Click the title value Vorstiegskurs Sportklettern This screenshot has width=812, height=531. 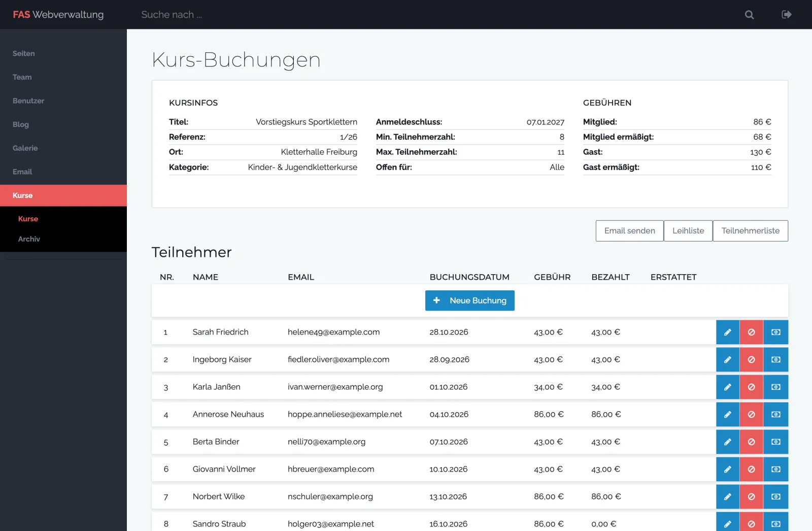coord(307,122)
